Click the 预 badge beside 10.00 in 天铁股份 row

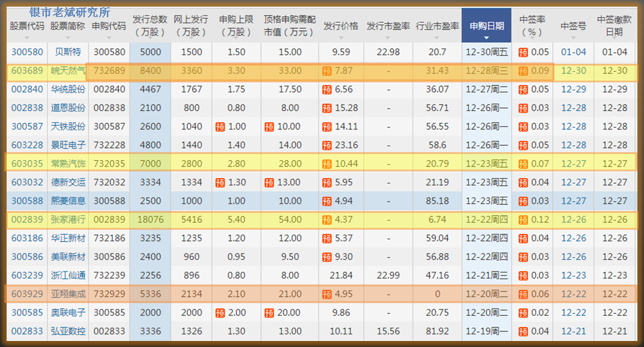point(269,127)
